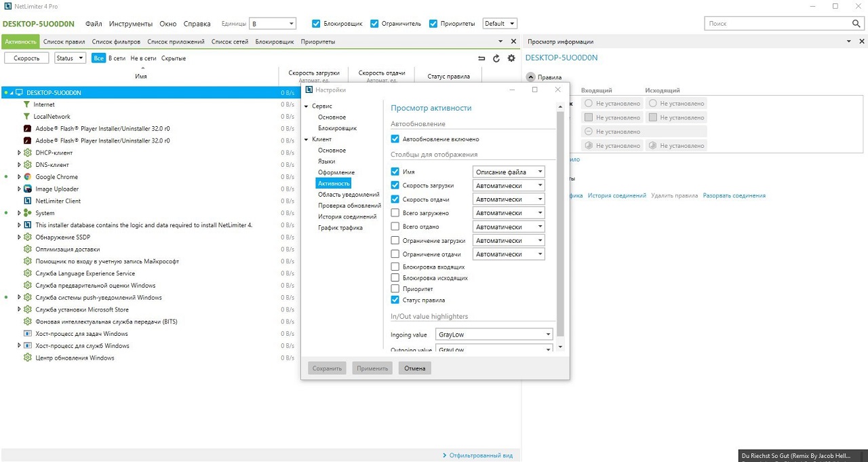Open the Инструменты menu
Screen dimensions: 868x462
click(x=130, y=24)
